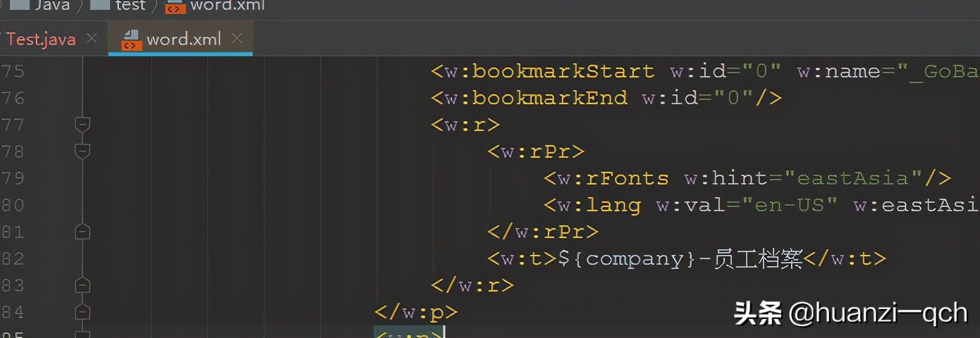The image size is (980, 338).
Task: Place cursor in the w:bookmarkEnd tag
Action: click(529, 98)
